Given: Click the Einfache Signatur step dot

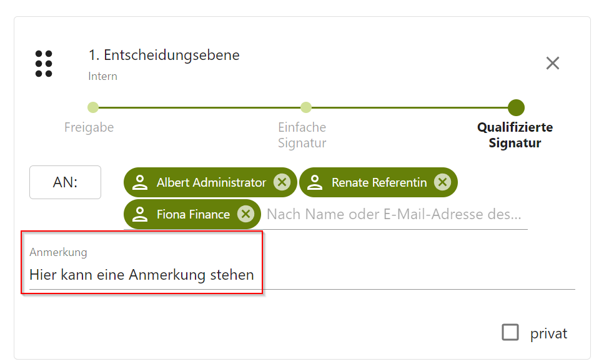Looking at the screenshot, I should (305, 107).
